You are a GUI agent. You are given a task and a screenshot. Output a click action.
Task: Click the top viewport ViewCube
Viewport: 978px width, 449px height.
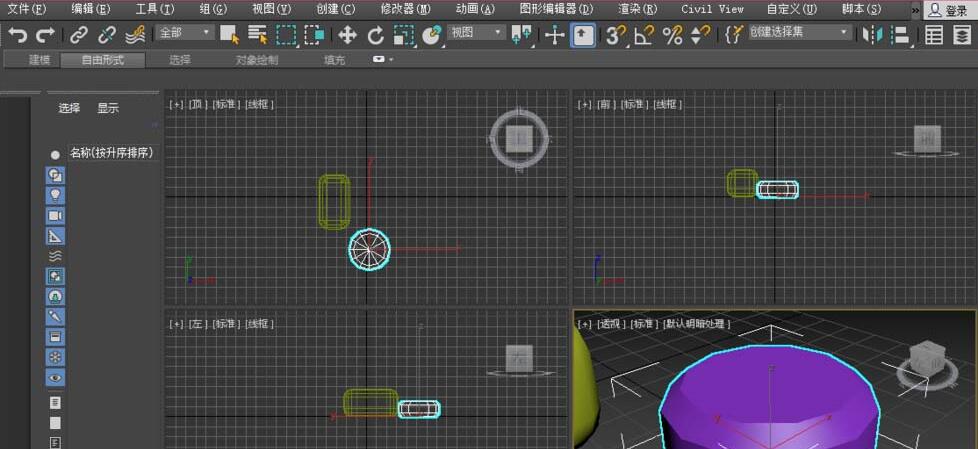519,138
